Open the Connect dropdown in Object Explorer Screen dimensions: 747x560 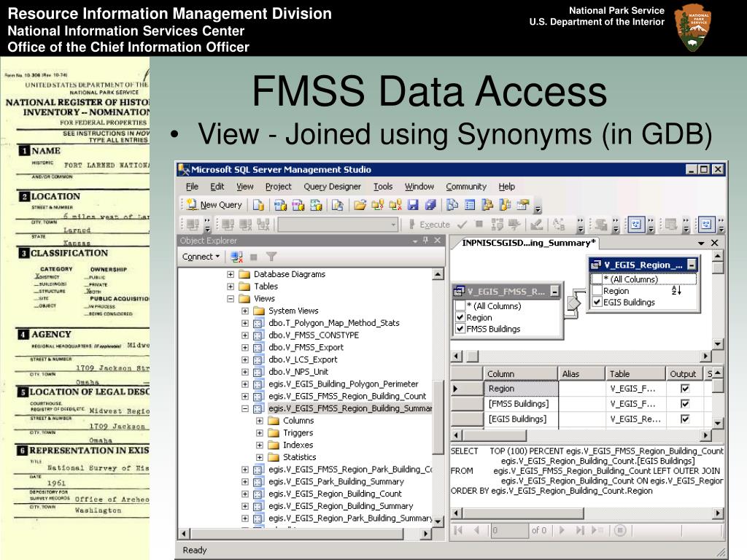pos(201,257)
